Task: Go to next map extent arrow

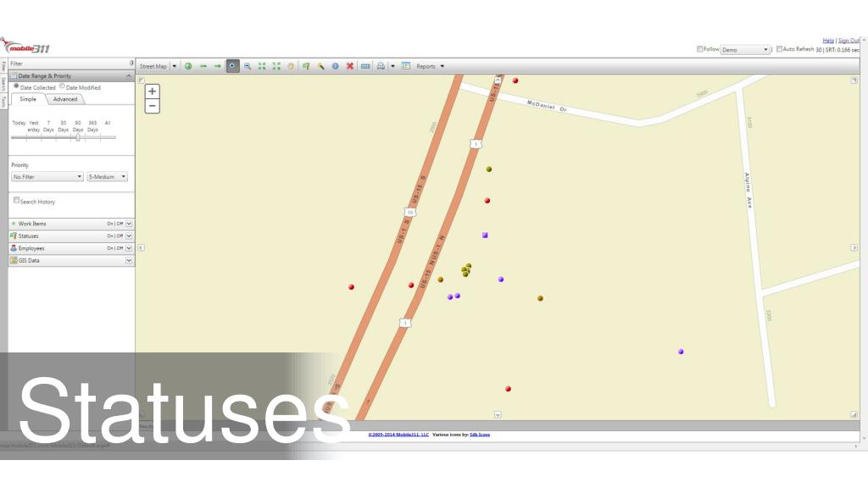Action: (x=218, y=66)
